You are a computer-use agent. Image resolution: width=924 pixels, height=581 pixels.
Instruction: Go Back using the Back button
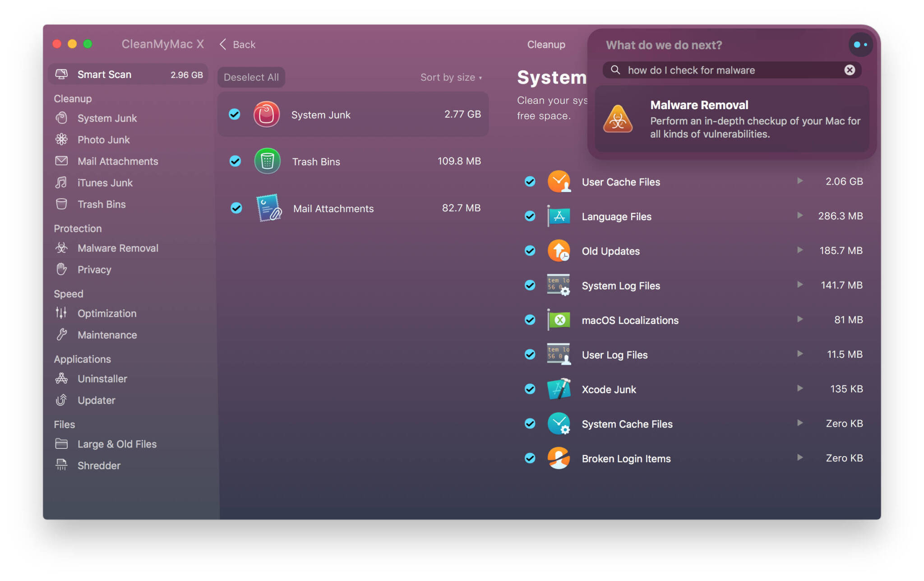[x=238, y=44]
